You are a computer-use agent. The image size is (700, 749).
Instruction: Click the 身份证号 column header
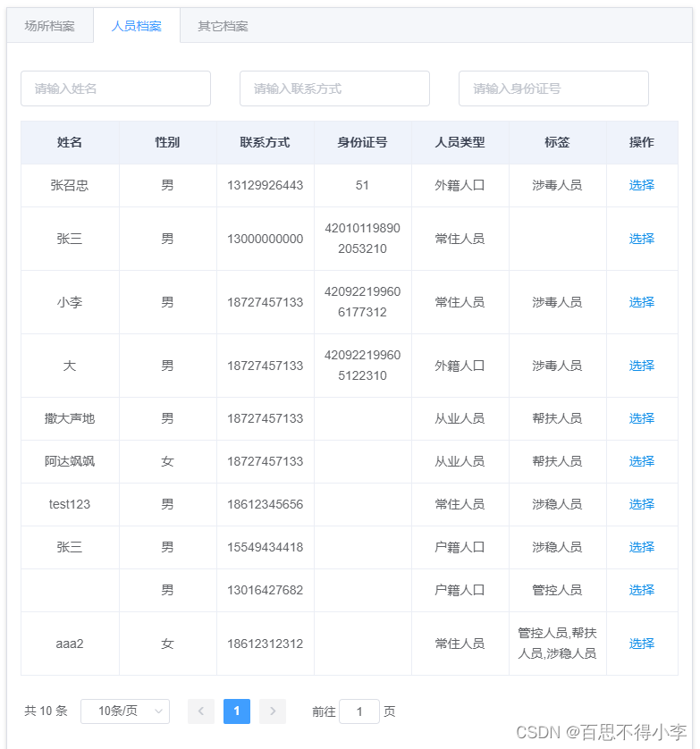363,142
